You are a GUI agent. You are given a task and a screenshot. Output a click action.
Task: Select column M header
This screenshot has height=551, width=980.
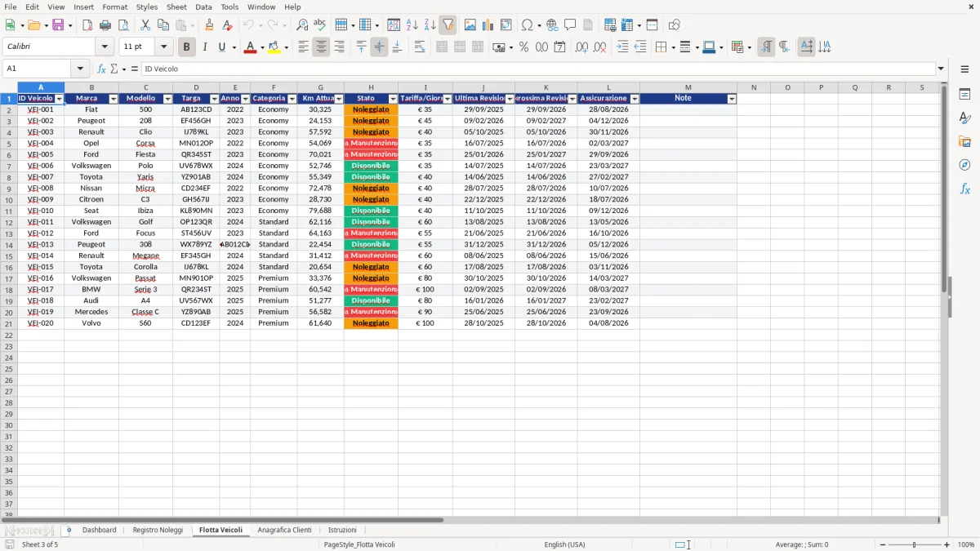click(688, 87)
